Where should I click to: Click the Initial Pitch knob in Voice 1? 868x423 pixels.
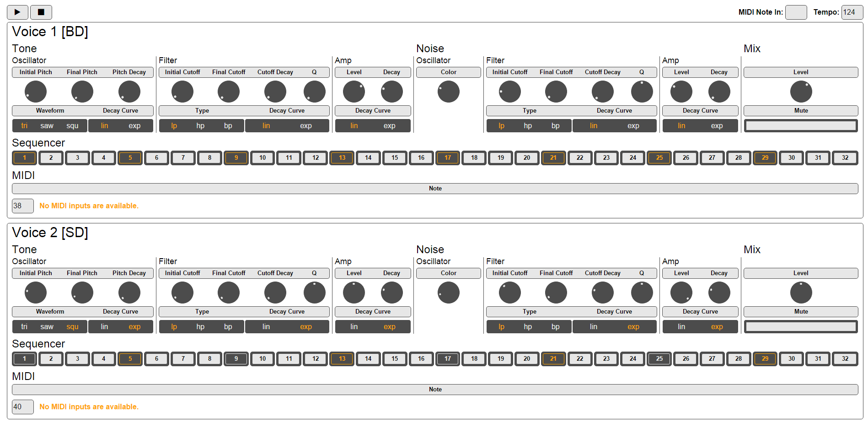(35, 91)
